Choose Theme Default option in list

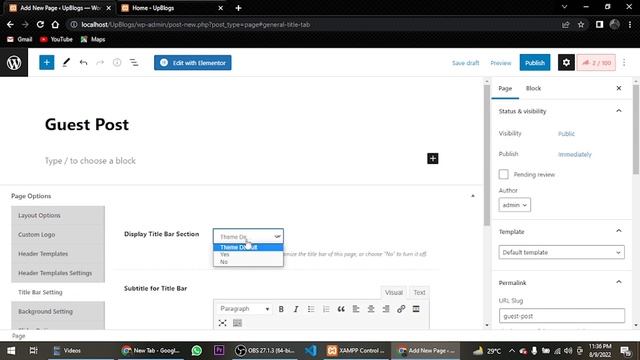(x=248, y=247)
